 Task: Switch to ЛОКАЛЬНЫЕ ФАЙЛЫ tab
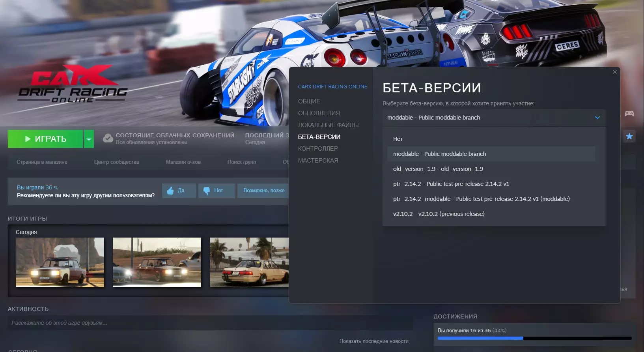click(328, 125)
